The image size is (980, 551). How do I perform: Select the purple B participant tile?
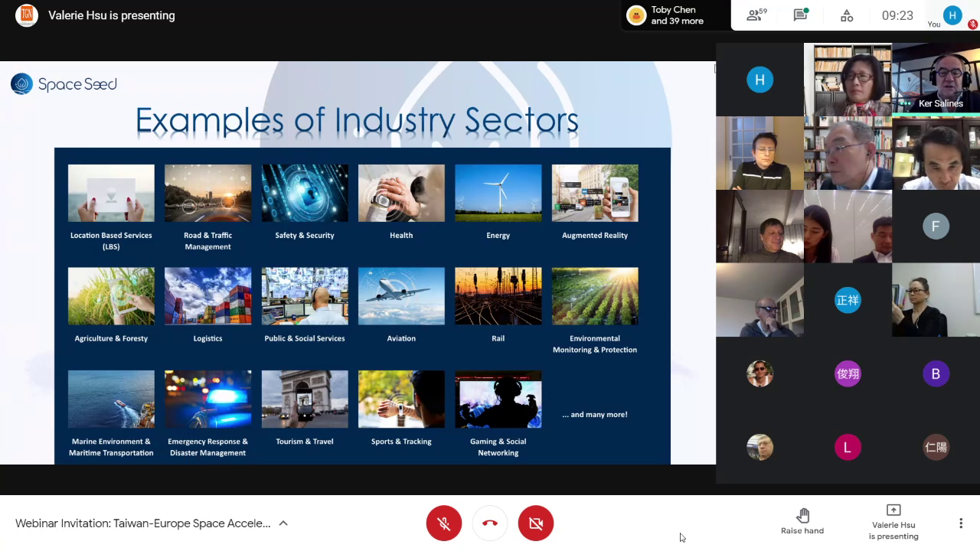(x=936, y=373)
